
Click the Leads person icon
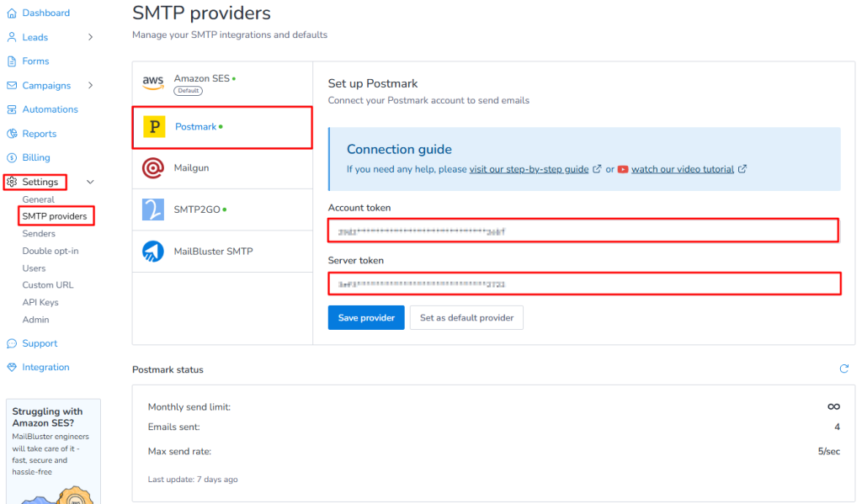[12, 37]
